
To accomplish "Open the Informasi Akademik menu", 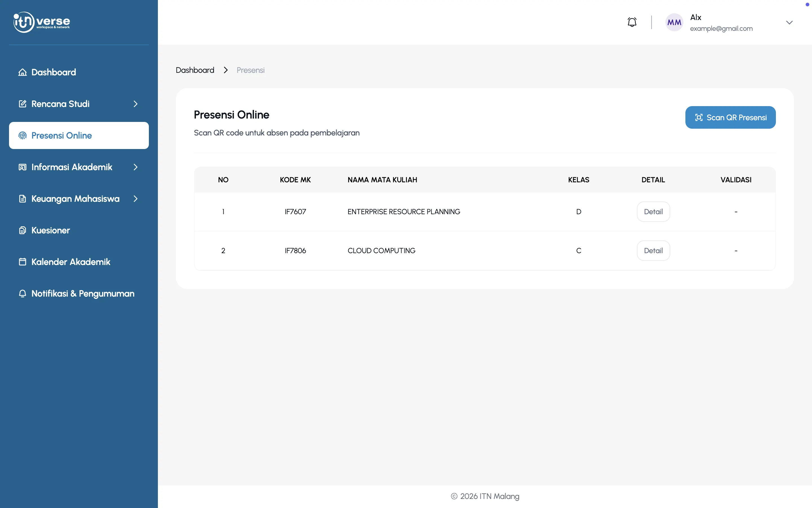I will pos(79,167).
